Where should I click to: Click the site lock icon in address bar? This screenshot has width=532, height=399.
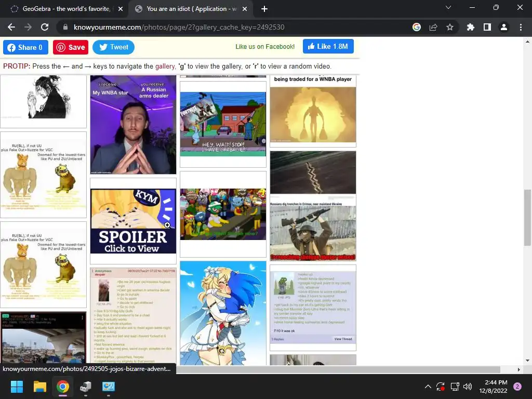click(x=65, y=27)
